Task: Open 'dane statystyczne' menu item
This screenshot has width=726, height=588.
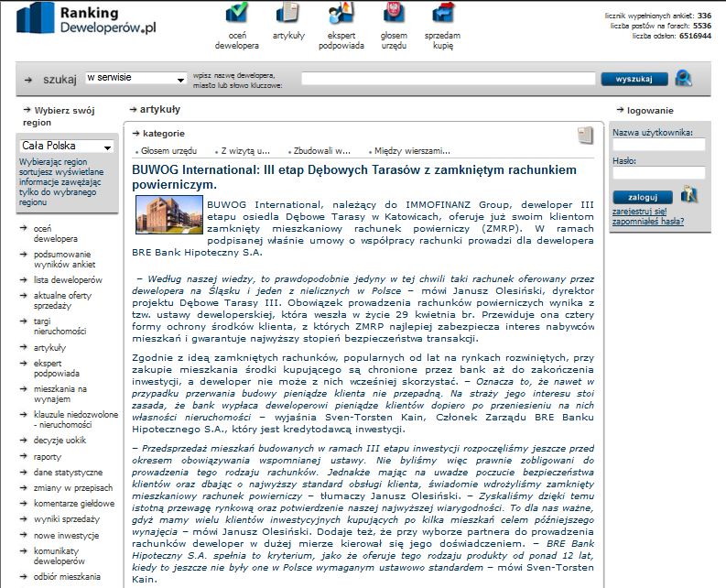Action: coord(68,473)
